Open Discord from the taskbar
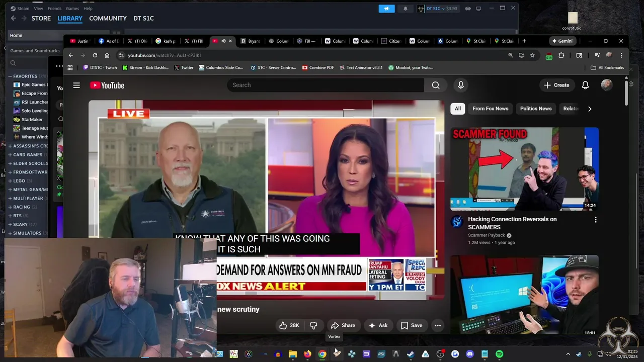Screen dimensions: 644x362 point(470,354)
